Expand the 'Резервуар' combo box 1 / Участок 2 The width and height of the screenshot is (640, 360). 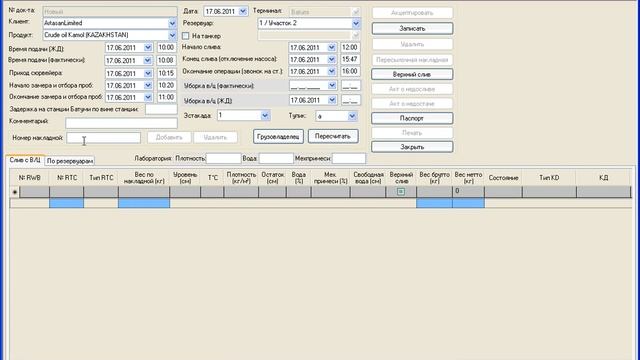[x=356, y=23]
